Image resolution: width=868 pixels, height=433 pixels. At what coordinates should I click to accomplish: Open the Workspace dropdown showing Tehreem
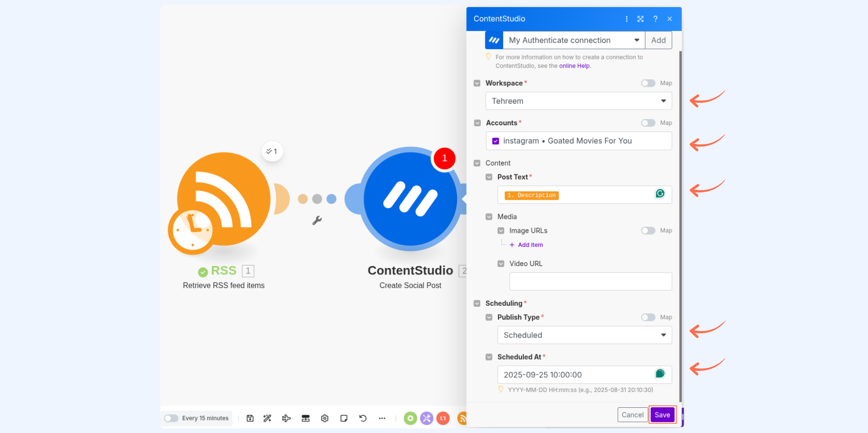point(579,101)
